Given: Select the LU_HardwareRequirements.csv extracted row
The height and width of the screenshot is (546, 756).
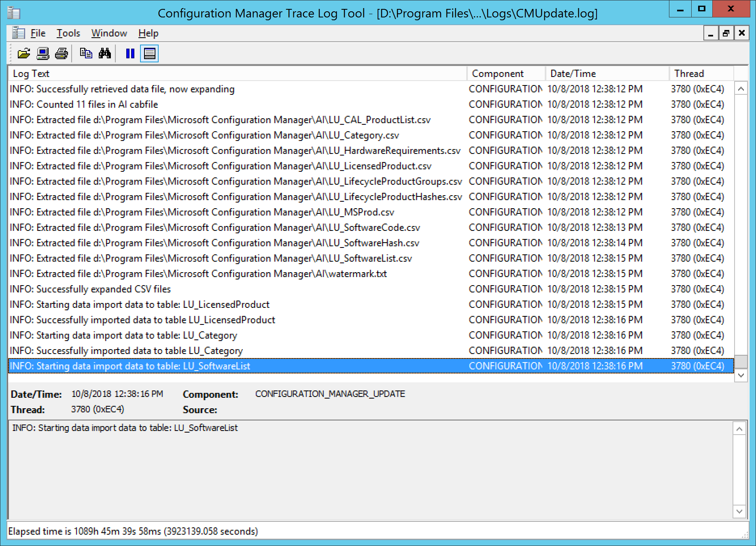Looking at the screenshot, I should click(x=371, y=150).
